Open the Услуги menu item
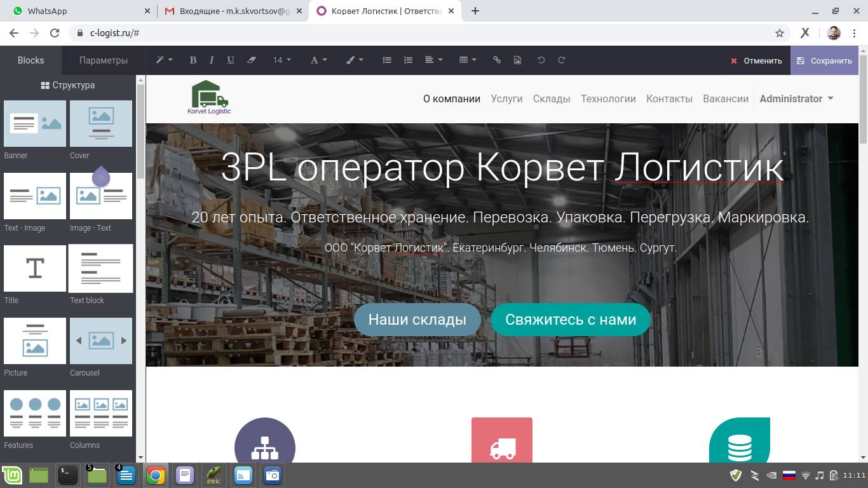 [x=506, y=98]
